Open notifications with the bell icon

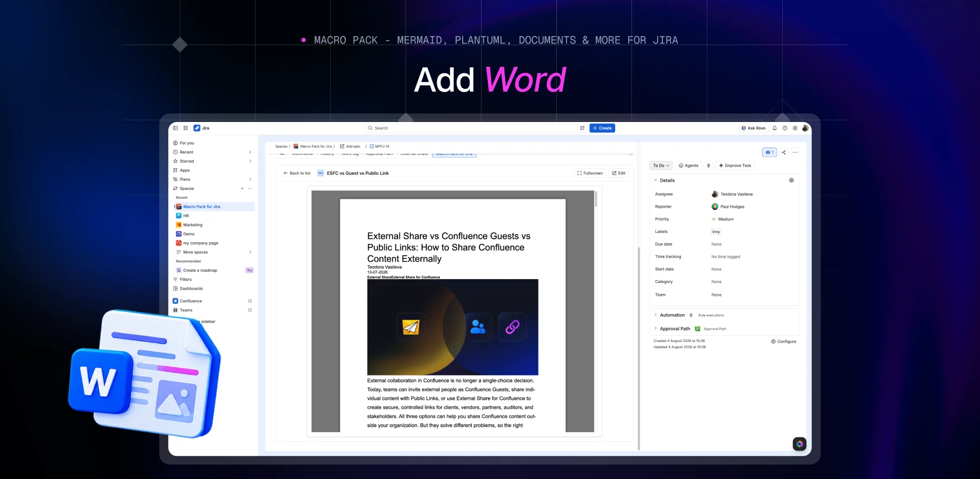(775, 128)
